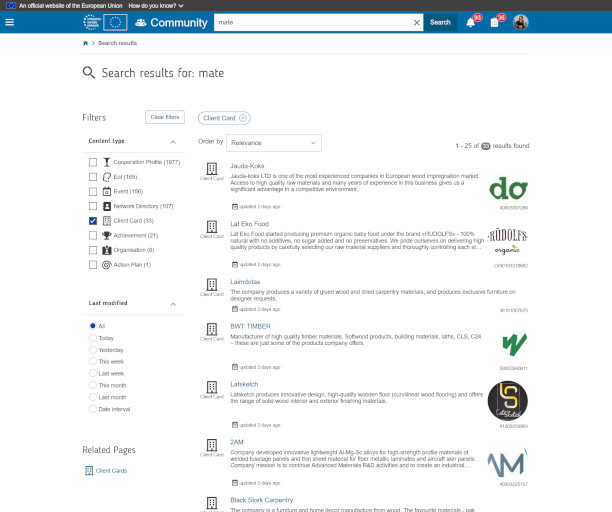Viewport: 612px width, 512px height.
Task: Open the 2AM result link
Action: 237,442
